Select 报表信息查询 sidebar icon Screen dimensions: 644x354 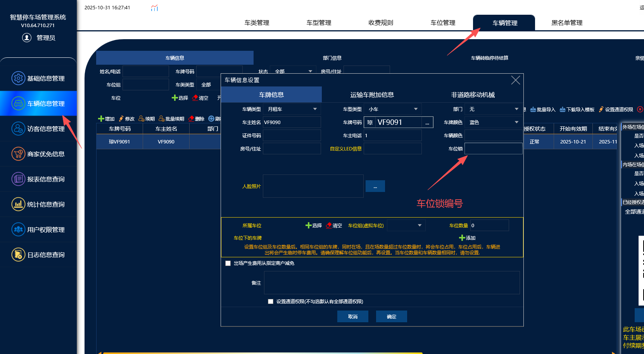click(18, 179)
